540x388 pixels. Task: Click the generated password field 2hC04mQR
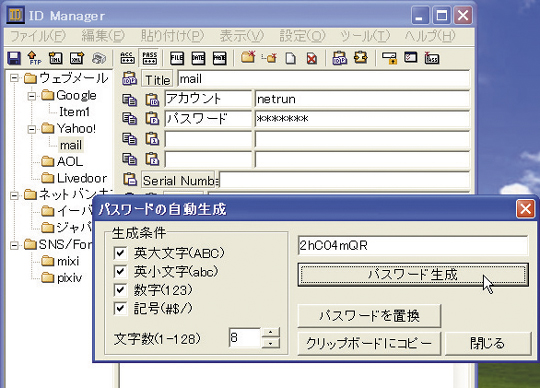click(413, 245)
